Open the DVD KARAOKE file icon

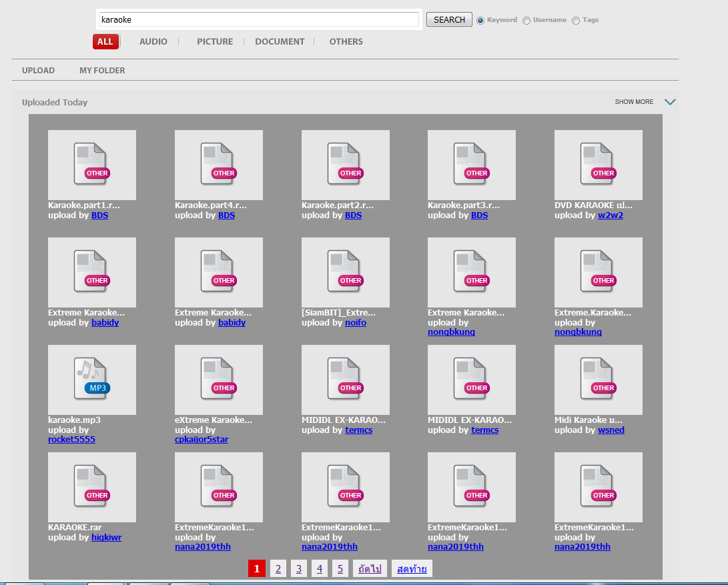tap(598, 164)
